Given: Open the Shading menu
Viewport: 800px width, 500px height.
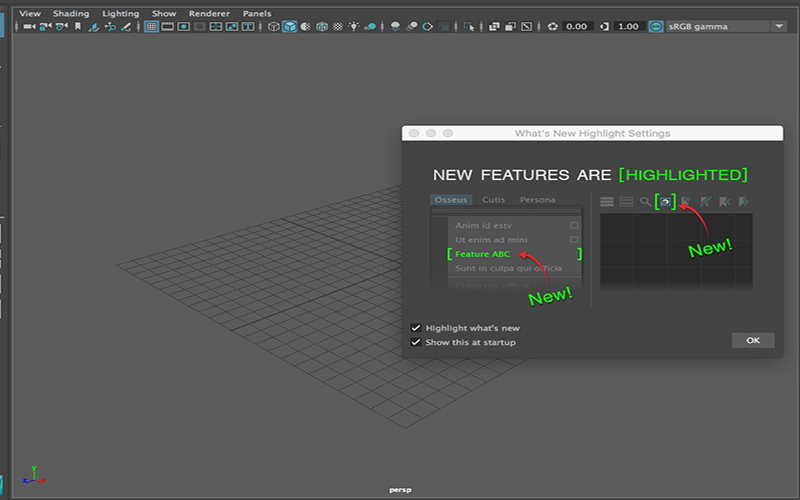Looking at the screenshot, I should tap(71, 13).
